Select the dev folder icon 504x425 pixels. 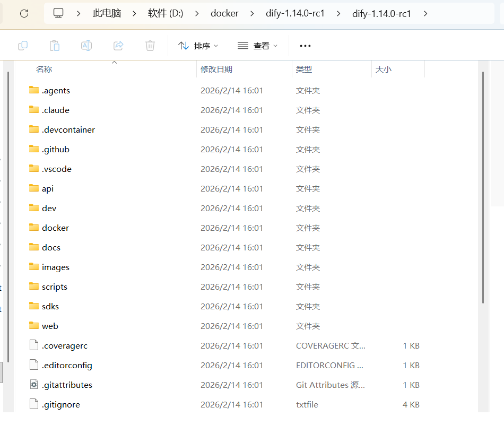(x=34, y=207)
